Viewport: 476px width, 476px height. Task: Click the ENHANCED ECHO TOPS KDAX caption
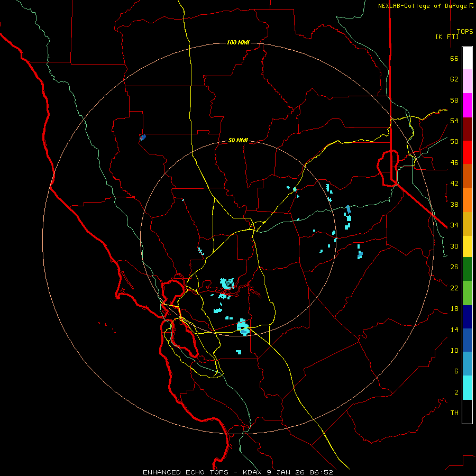[238, 472]
